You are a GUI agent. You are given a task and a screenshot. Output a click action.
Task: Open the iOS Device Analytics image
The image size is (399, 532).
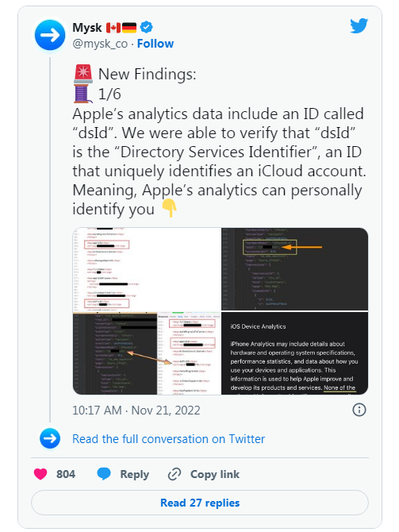(x=294, y=353)
